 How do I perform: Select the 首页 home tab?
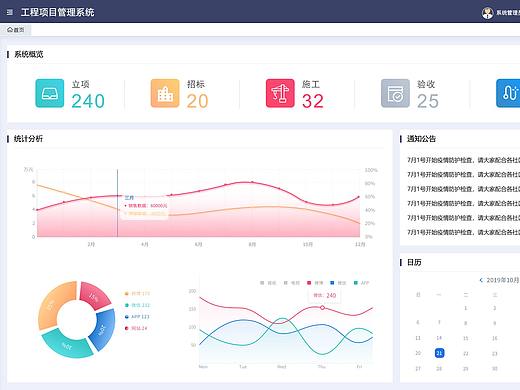click(x=16, y=30)
